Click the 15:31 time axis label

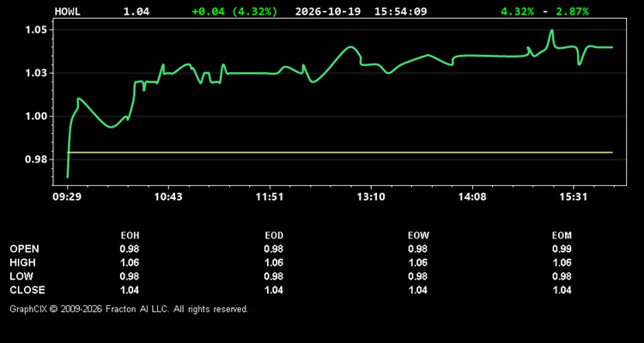click(x=574, y=197)
